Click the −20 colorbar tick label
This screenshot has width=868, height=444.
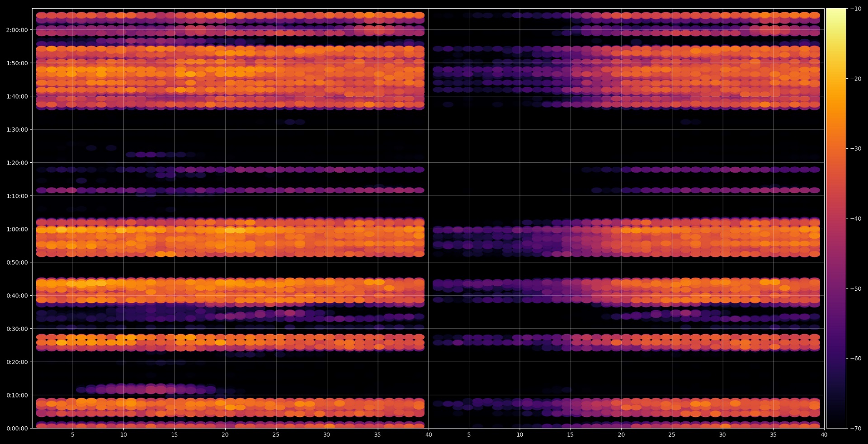[x=855, y=79]
